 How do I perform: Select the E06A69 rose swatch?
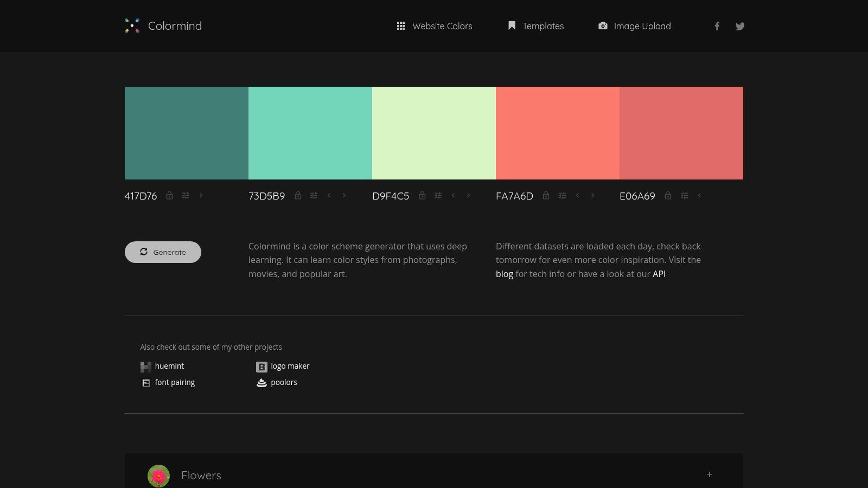(x=681, y=133)
